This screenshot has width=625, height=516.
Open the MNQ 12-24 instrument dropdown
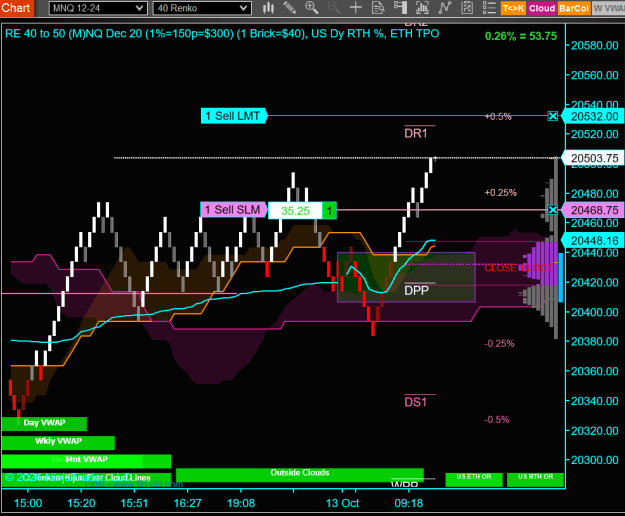click(x=98, y=8)
